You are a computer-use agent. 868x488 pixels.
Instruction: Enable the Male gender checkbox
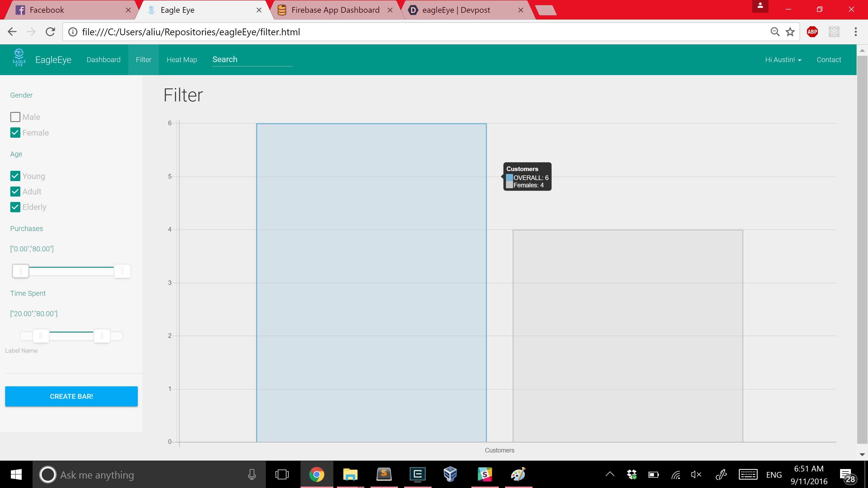(x=15, y=117)
